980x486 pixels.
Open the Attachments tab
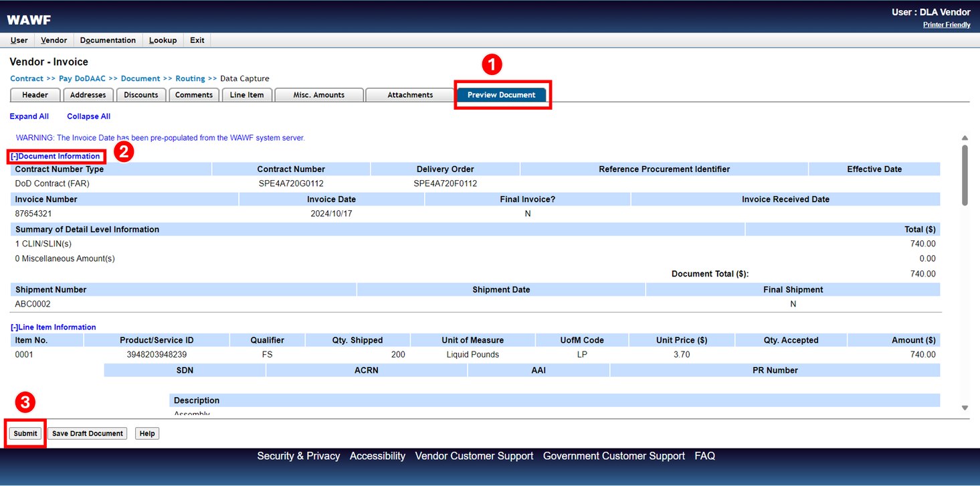(410, 95)
